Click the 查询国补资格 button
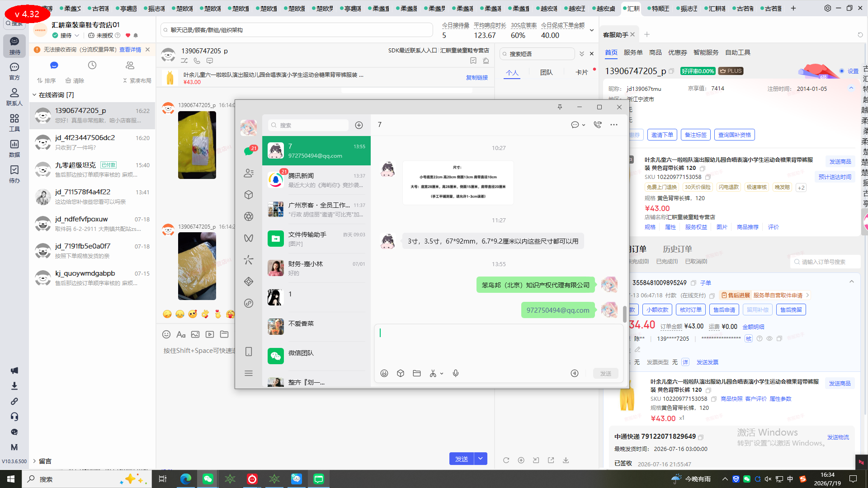The width and height of the screenshot is (868, 488). click(x=735, y=135)
